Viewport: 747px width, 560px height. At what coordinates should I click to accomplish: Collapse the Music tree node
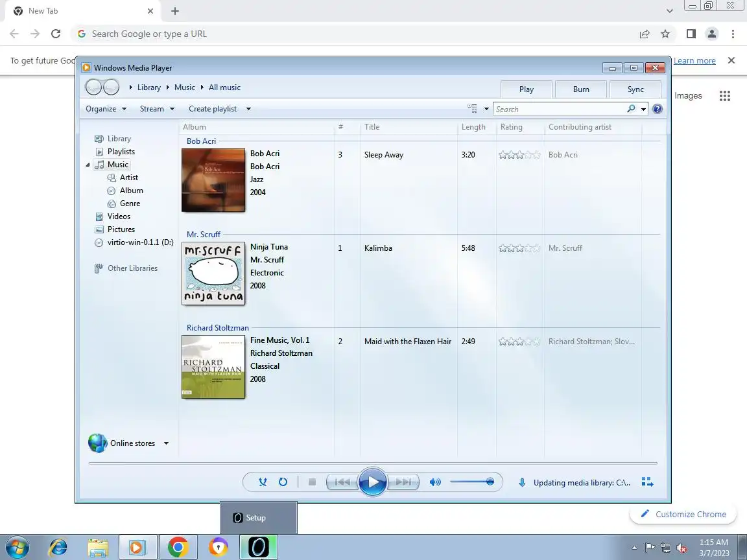click(x=88, y=165)
